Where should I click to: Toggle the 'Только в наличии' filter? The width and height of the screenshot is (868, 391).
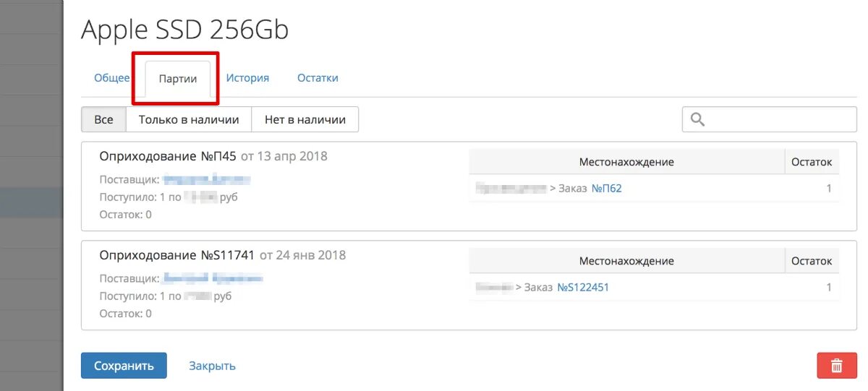[189, 120]
